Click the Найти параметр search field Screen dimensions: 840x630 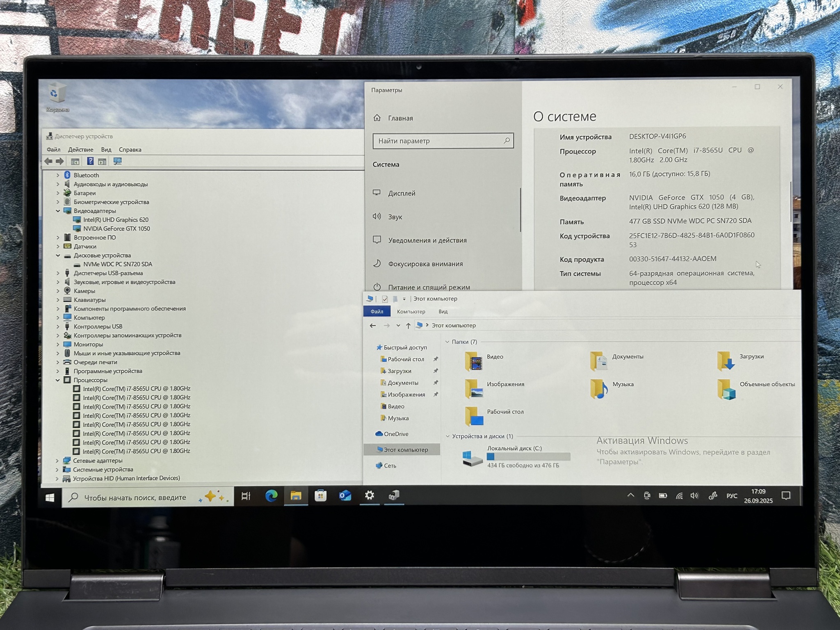[439, 141]
